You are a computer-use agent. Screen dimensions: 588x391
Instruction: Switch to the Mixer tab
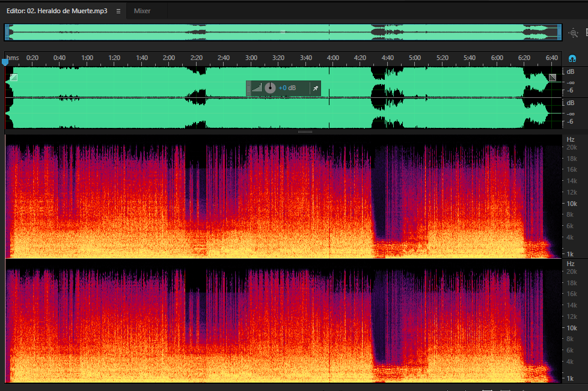(142, 11)
